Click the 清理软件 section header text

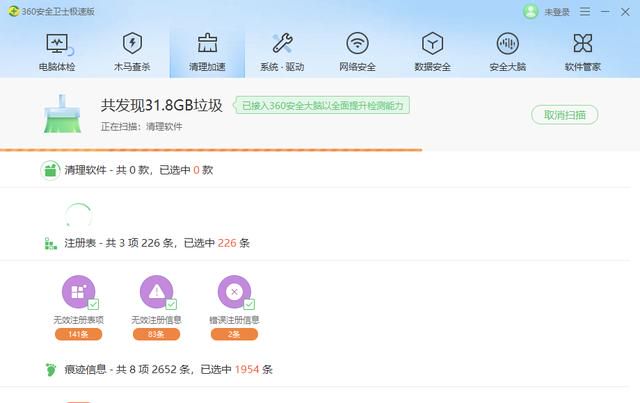pos(138,170)
